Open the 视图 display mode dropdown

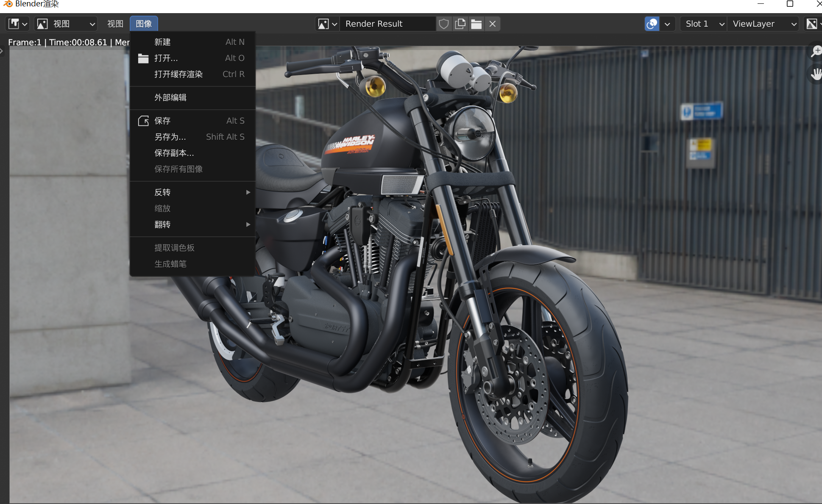(66, 24)
